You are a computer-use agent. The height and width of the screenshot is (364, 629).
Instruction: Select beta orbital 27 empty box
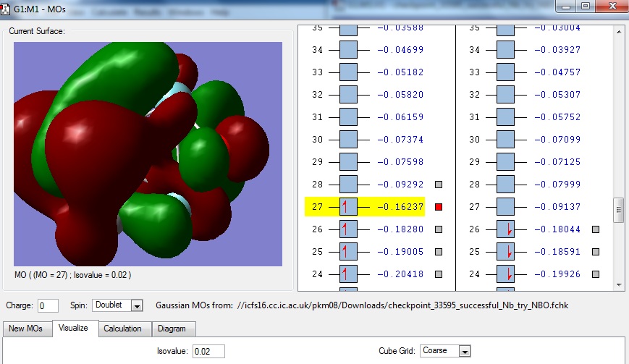click(505, 207)
